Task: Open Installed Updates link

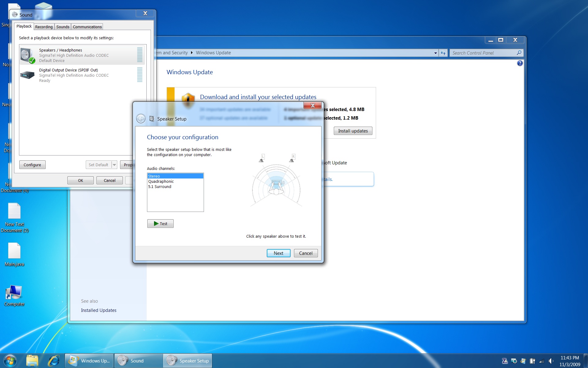Action: tap(99, 310)
